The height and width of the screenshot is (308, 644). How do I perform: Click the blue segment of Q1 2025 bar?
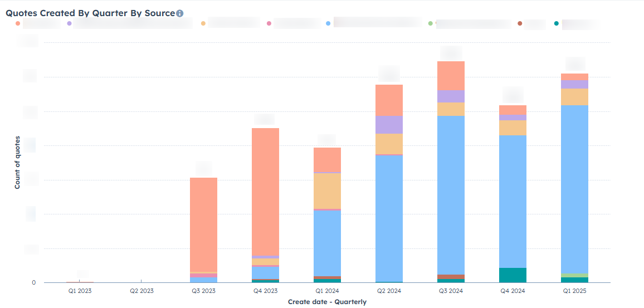coord(574,189)
